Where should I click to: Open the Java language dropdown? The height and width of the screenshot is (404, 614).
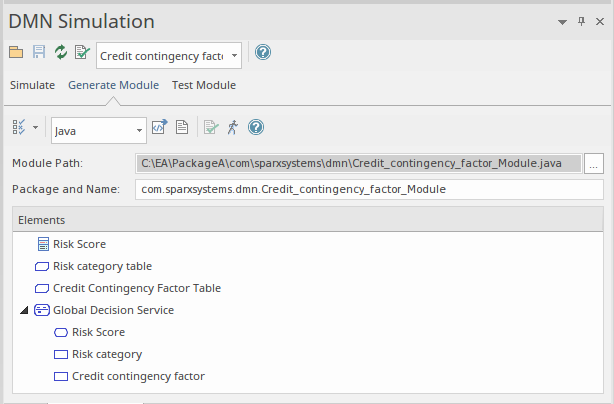point(139,129)
